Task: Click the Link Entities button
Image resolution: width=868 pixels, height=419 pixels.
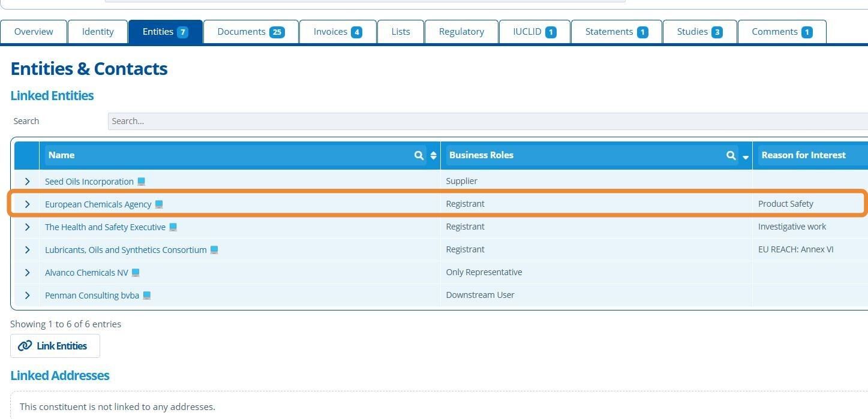Action: tap(55, 346)
